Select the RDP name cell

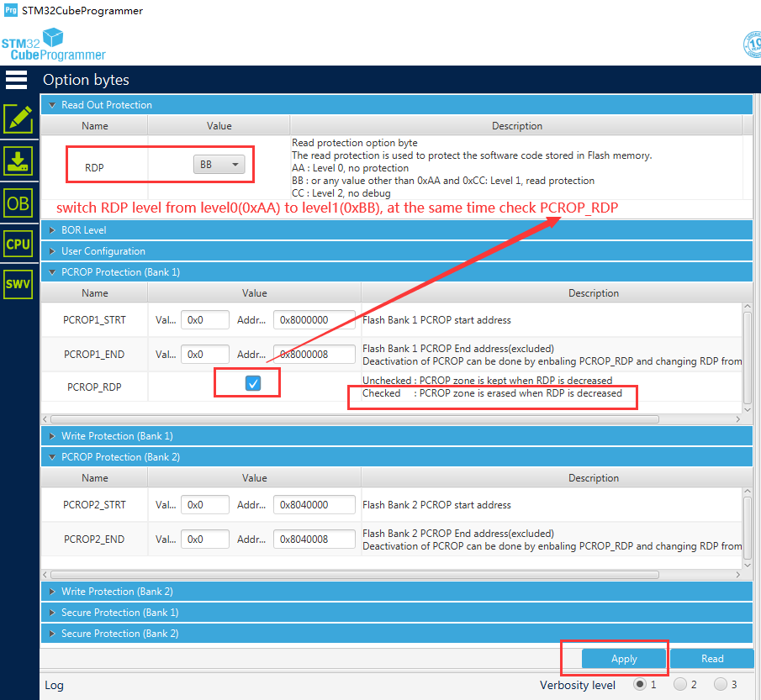click(94, 167)
